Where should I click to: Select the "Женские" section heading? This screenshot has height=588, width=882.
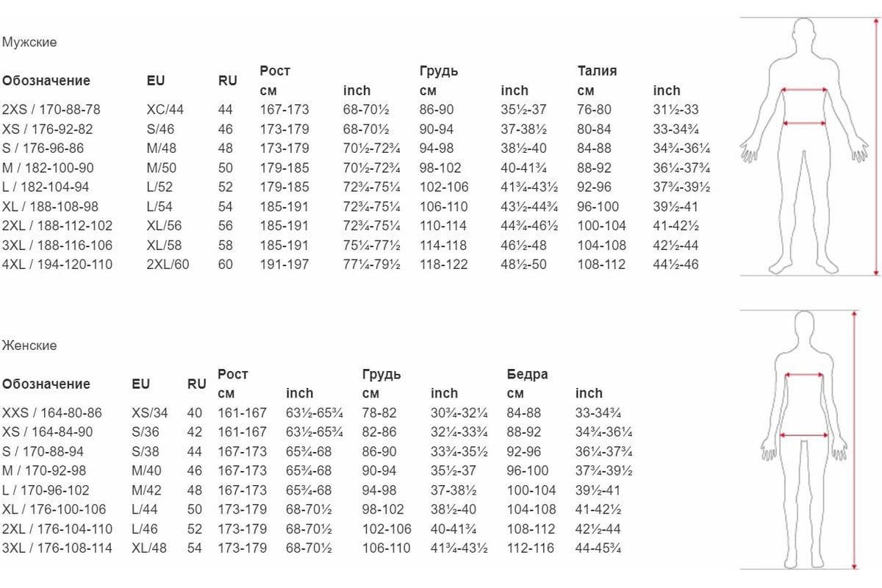point(29,345)
